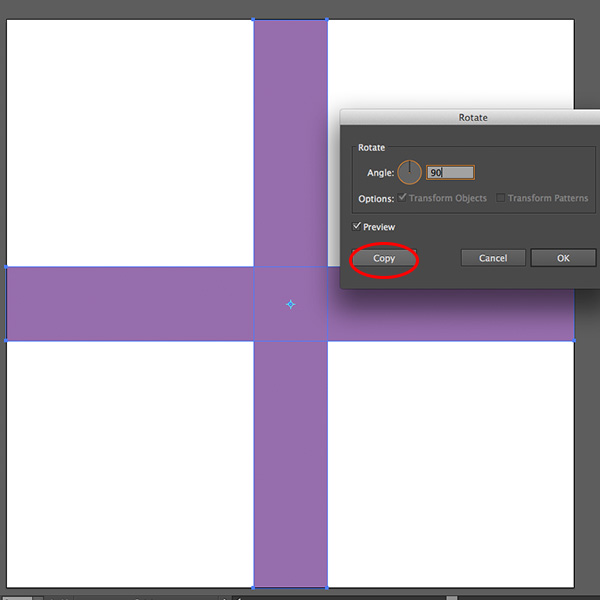Toggle the Transform Objects checkbox

click(402, 198)
